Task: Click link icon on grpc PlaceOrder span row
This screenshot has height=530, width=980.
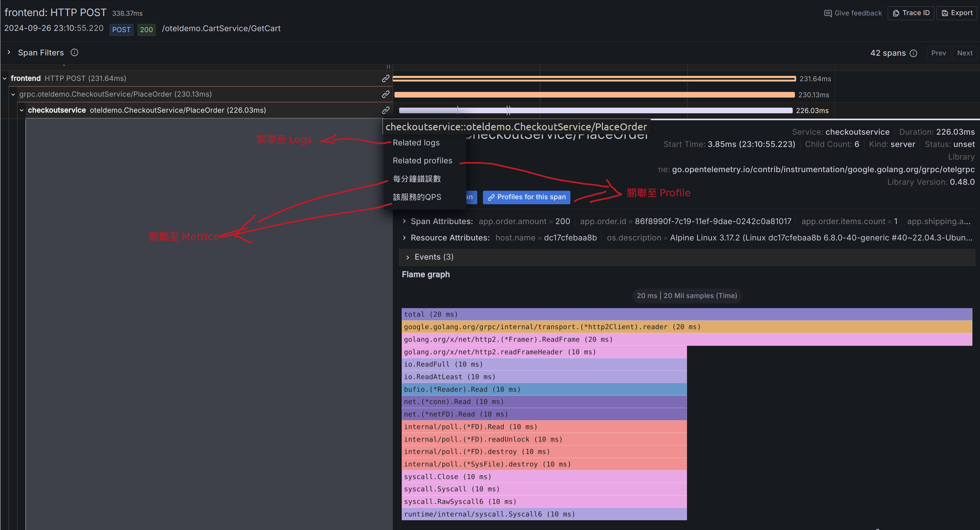Action: 385,94
